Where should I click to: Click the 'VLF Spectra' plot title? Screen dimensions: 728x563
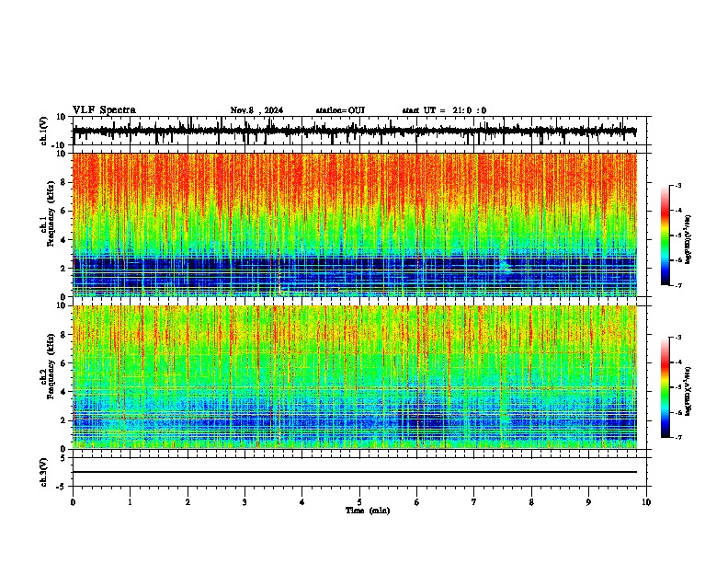click(x=104, y=110)
